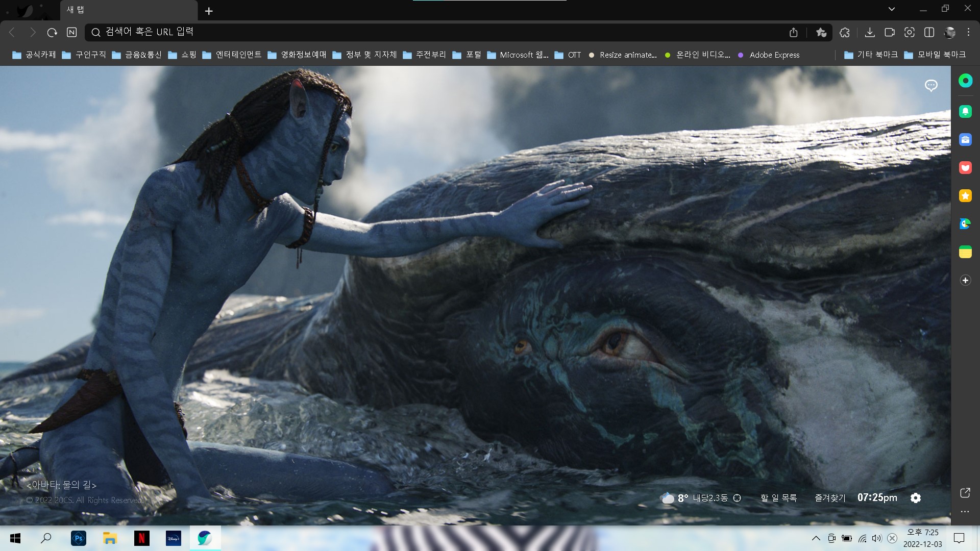Open the Windows action center notifications
980x551 pixels.
(959, 538)
